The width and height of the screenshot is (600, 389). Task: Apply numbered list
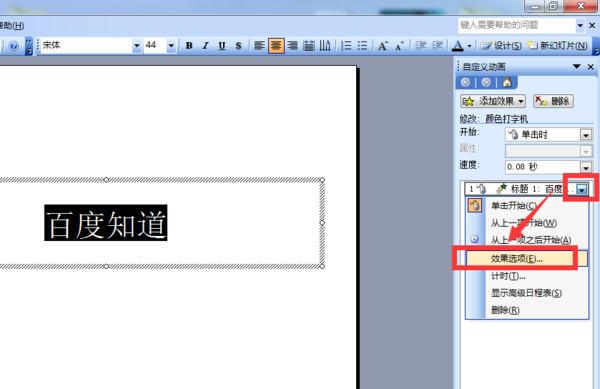[x=346, y=46]
